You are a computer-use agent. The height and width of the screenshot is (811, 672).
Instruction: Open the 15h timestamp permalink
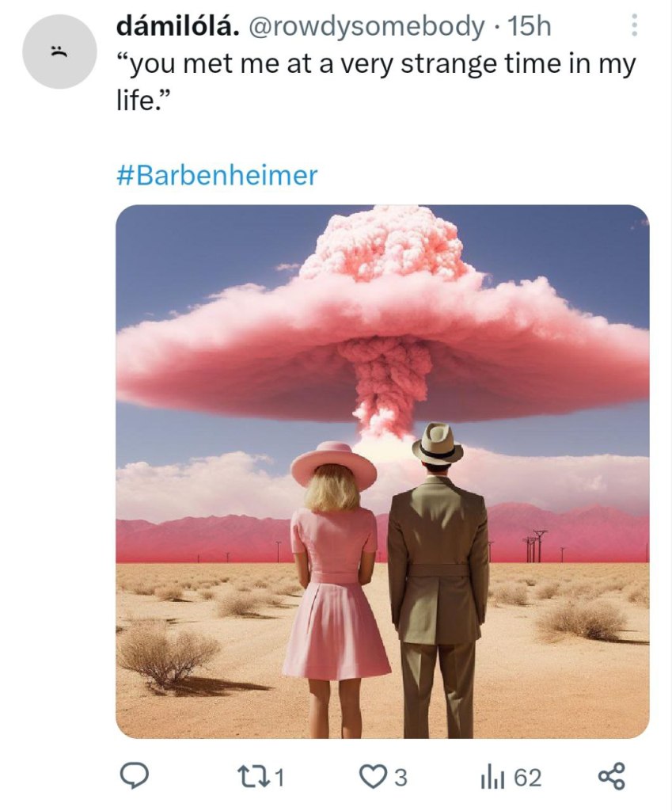coord(530,26)
